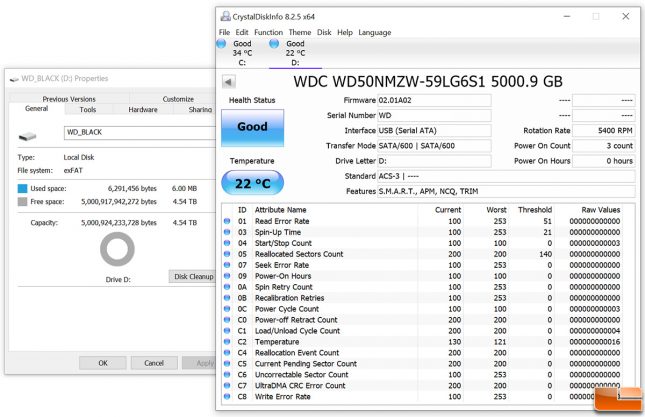This screenshot has width=645, height=417.
Task: Click the drive icon in Properties window
Action: click(28, 136)
